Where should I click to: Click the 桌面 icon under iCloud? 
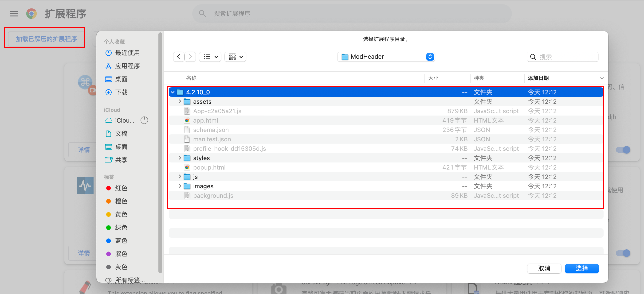[x=108, y=147]
